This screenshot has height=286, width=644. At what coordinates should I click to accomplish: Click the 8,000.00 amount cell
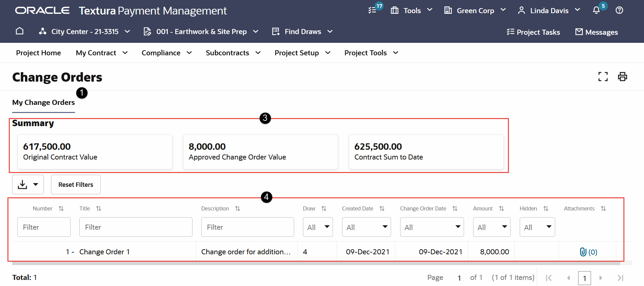click(x=494, y=252)
